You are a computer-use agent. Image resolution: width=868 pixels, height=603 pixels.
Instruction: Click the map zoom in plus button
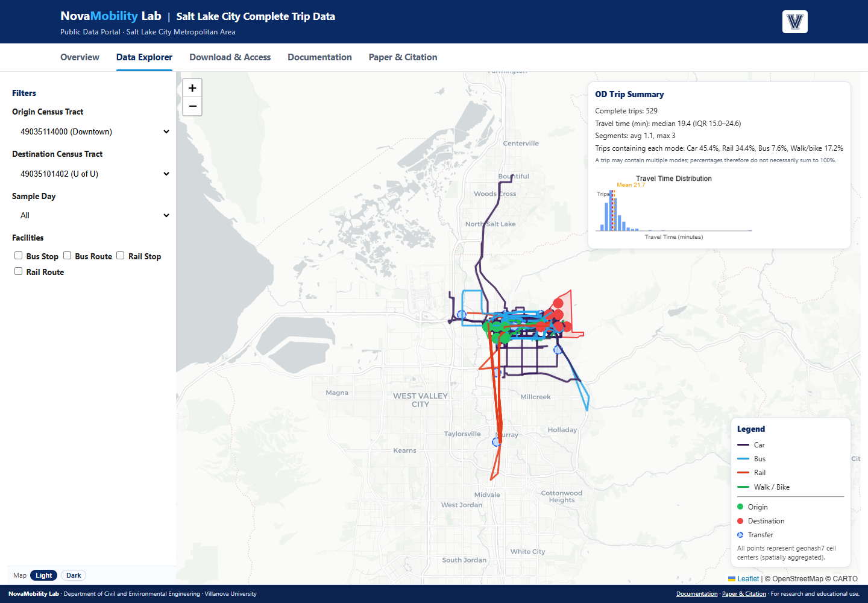click(x=192, y=88)
